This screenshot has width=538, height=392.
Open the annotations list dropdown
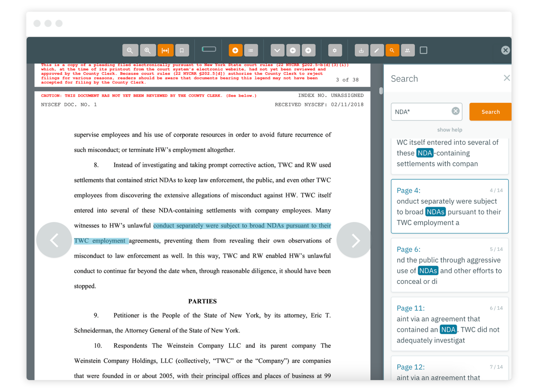pyautogui.click(x=251, y=50)
